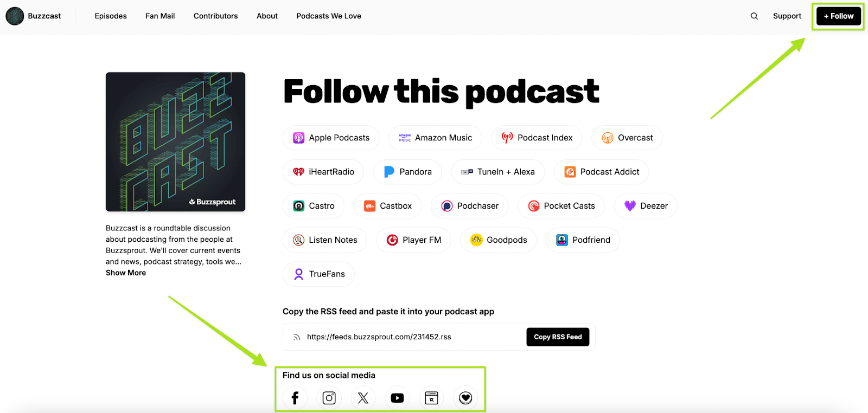Expand description with Show More
The height and width of the screenshot is (413, 868).
point(126,273)
